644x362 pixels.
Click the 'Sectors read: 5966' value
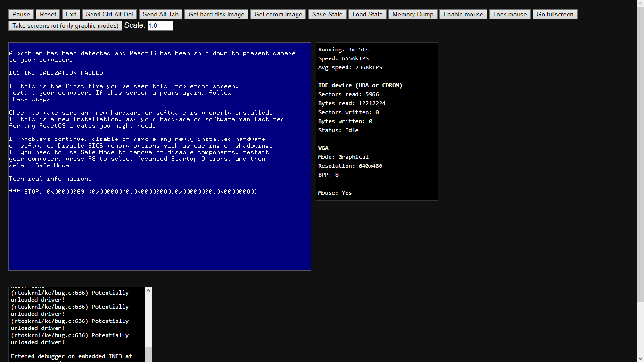pos(348,94)
